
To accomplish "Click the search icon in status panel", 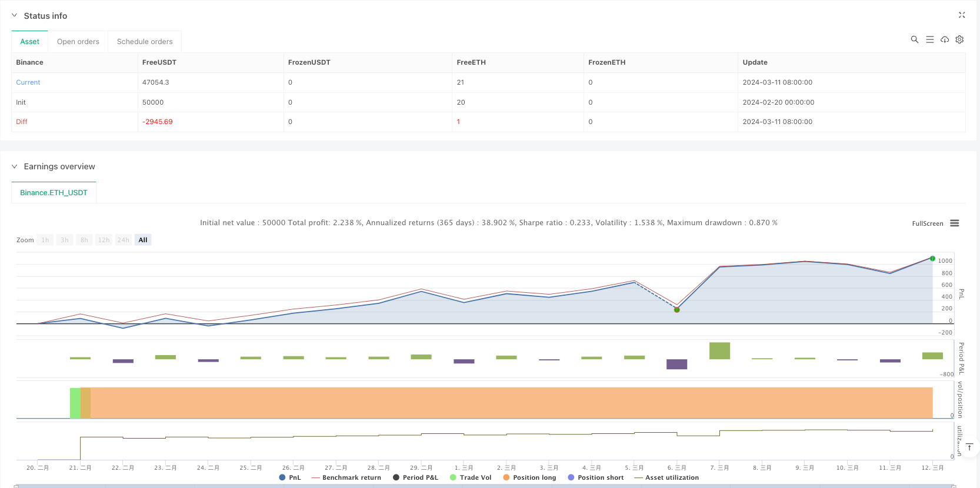I will [914, 39].
